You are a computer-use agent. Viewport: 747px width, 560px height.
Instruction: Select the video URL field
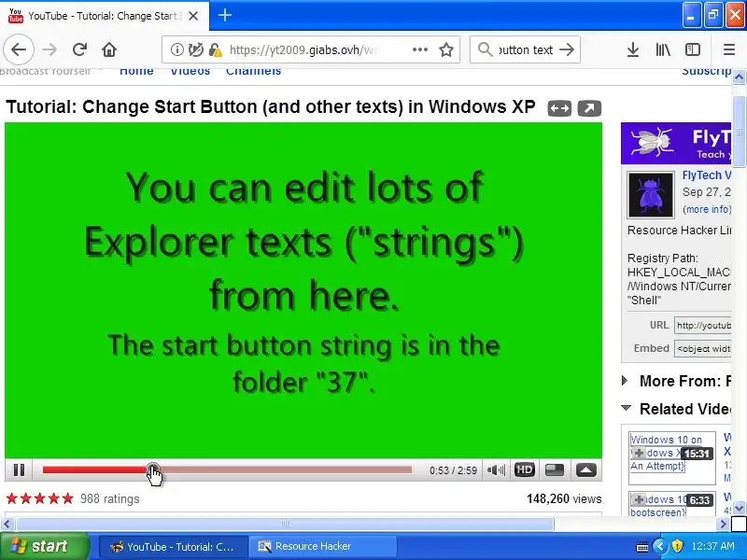pos(703,325)
